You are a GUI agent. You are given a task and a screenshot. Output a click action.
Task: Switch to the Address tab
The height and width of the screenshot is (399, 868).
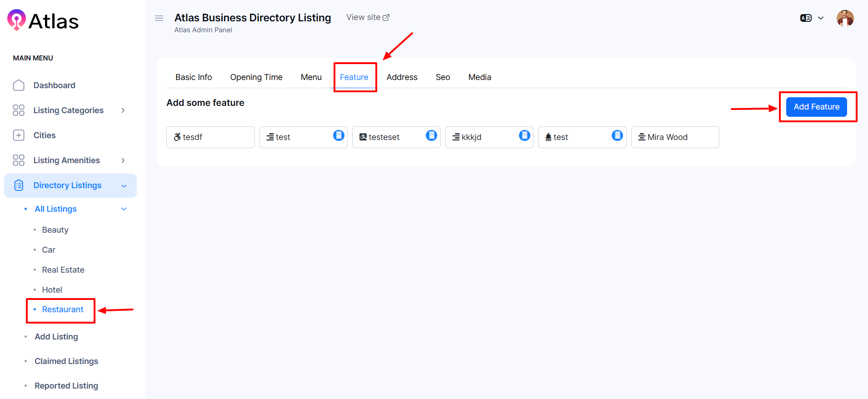402,77
